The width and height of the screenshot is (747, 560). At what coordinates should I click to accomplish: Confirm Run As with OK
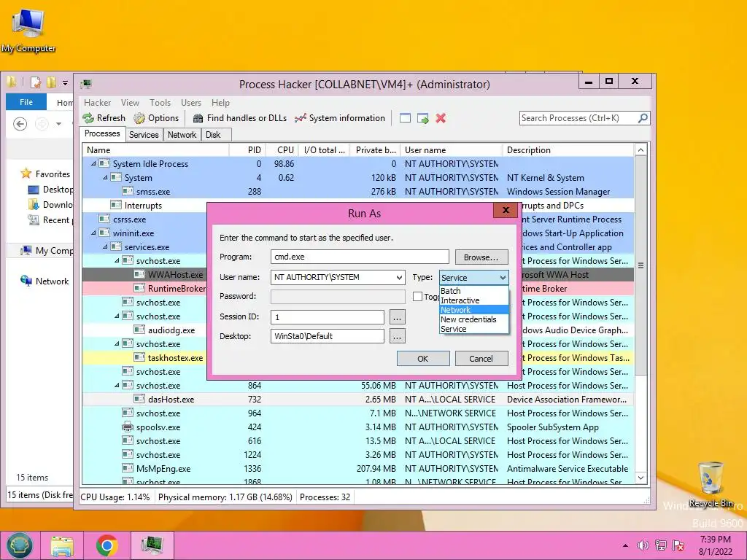click(423, 359)
